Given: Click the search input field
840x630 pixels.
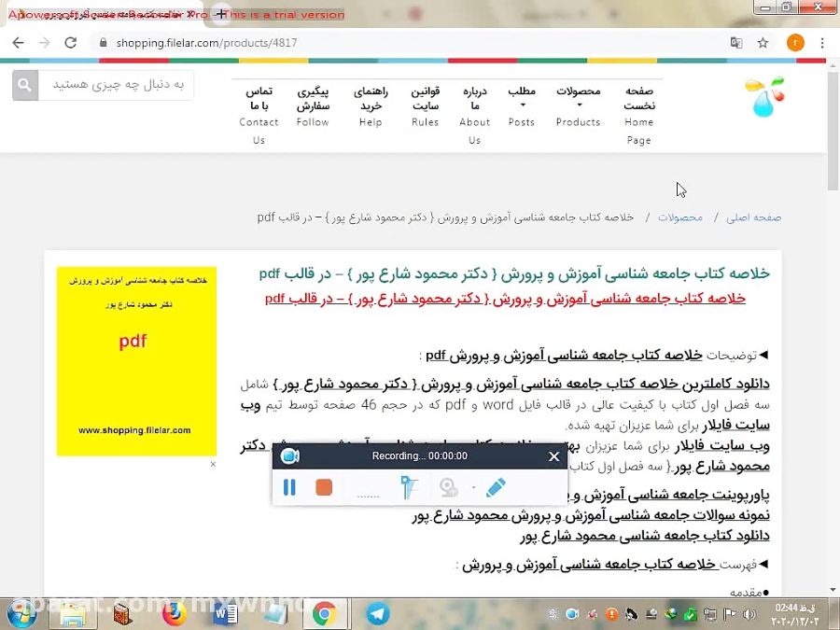Looking at the screenshot, I should pos(121,83).
